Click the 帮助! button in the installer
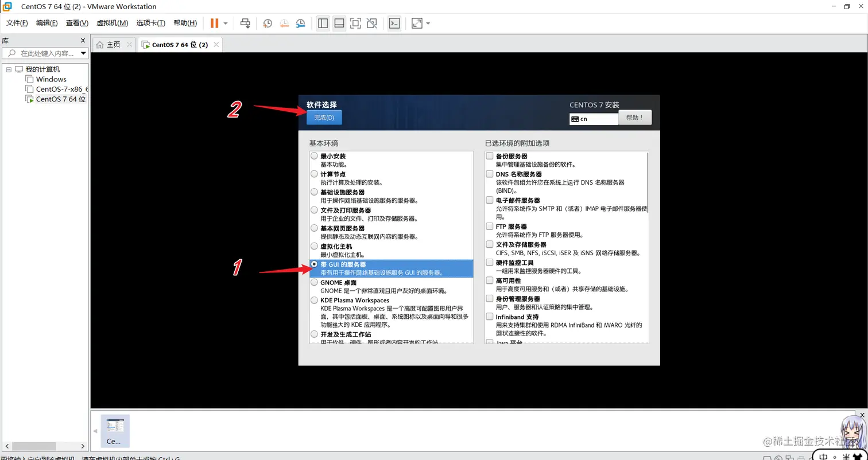 click(x=635, y=118)
